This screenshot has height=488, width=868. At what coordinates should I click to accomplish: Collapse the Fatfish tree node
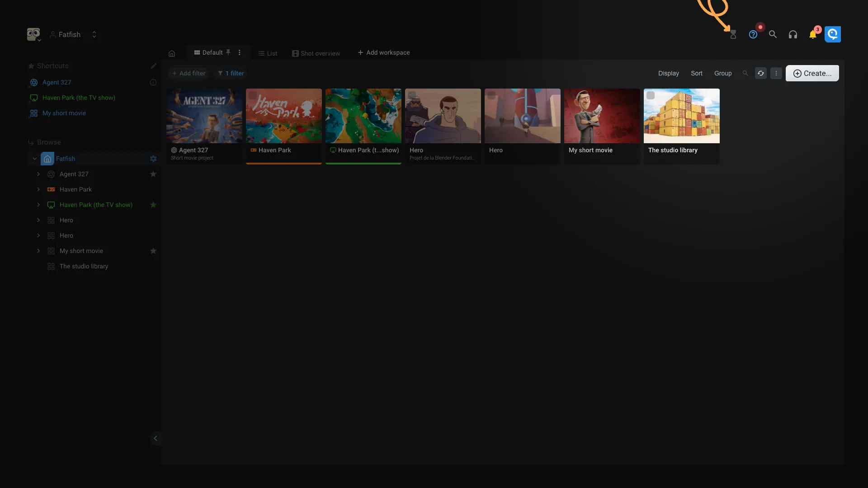[35, 159]
